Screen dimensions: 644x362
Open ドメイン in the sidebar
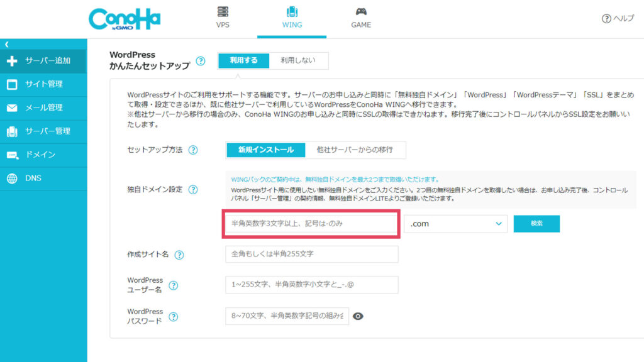pyautogui.click(x=43, y=155)
